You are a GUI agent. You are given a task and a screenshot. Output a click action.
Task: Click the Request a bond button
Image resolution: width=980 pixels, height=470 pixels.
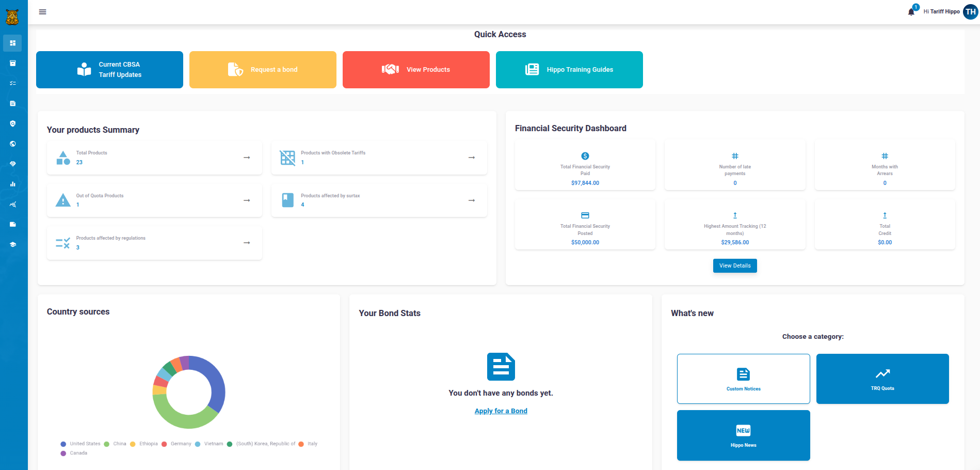pos(263,70)
